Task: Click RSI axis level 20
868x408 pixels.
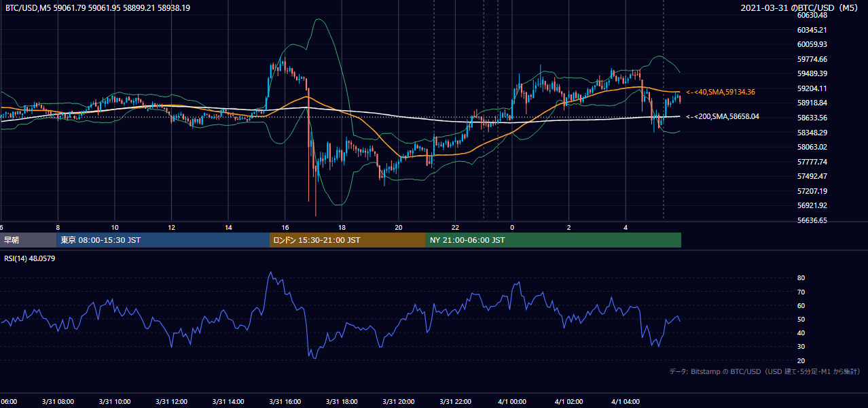Action: click(801, 360)
